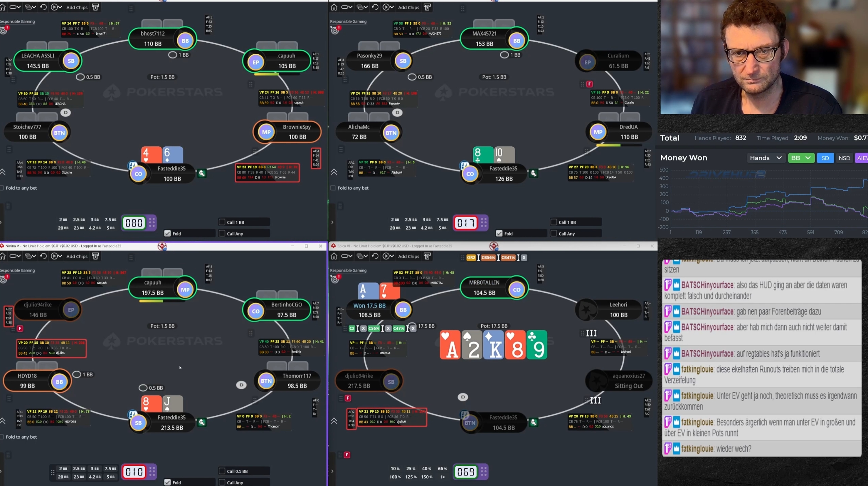Expand the table shape dropdown on MAX45721 table
Screen dimensions: 868x486
[x=346, y=7]
